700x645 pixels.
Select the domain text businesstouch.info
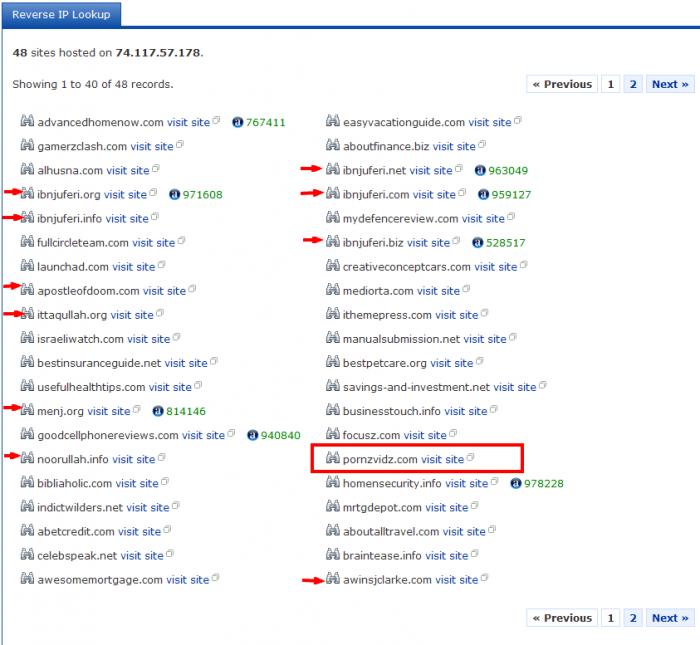tap(392, 411)
